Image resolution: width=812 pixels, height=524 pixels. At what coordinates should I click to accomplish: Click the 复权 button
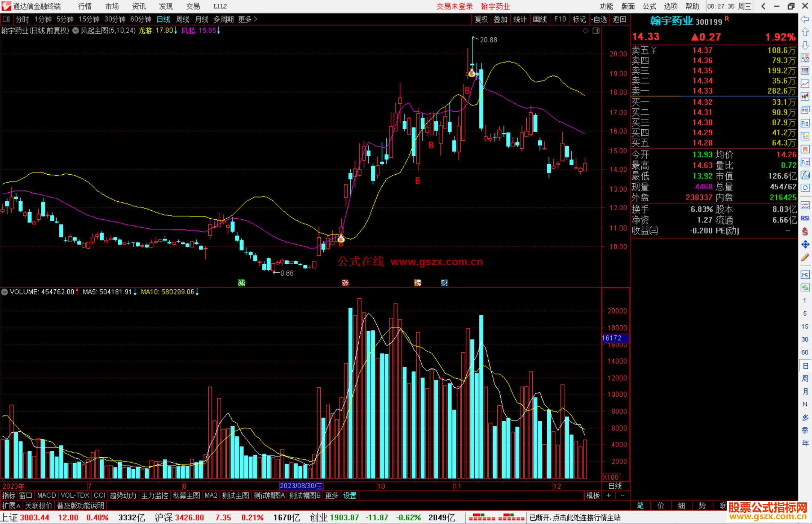pos(481,19)
